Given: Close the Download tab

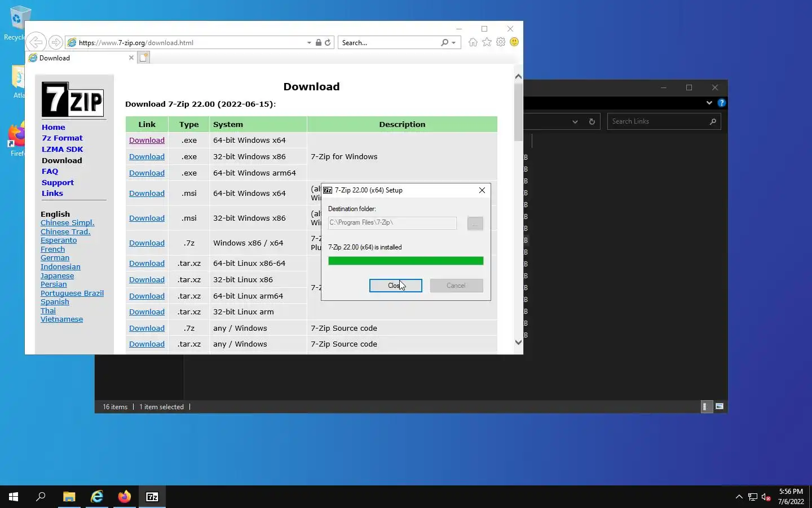Looking at the screenshot, I should 131,58.
